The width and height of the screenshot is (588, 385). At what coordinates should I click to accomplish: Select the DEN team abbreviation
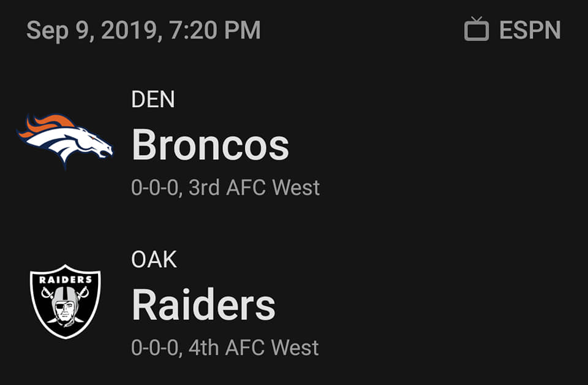(153, 99)
